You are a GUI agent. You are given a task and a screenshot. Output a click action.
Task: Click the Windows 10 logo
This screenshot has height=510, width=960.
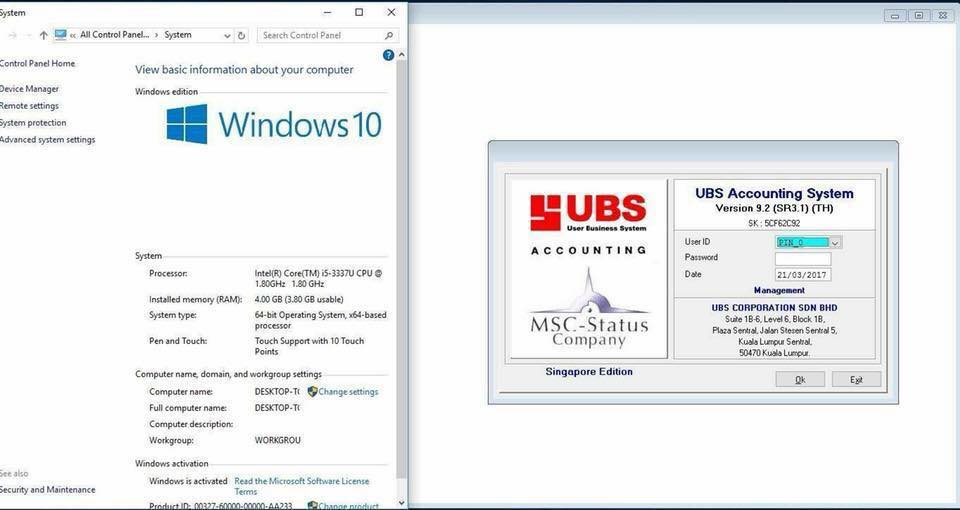pyautogui.click(x=274, y=124)
